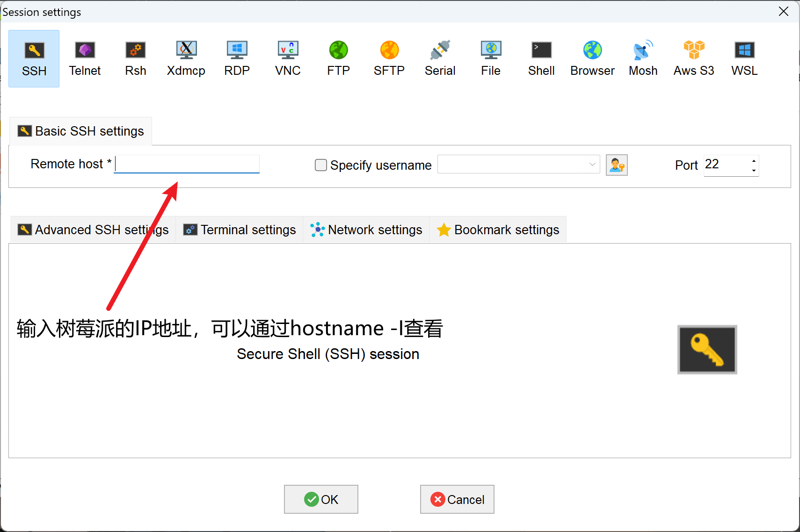Open the credentials manager button
The image size is (800, 532).
[x=617, y=165]
